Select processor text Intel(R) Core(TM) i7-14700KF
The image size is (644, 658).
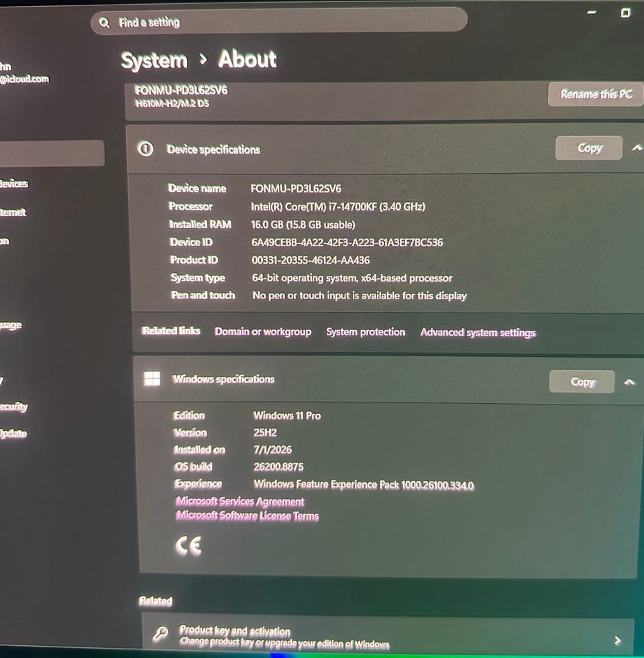coord(313,207)
